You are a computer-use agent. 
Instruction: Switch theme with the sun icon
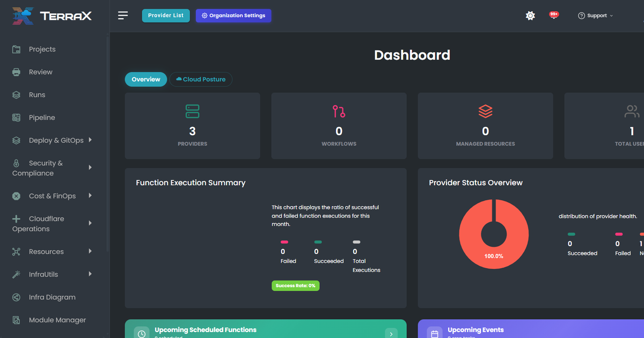point(530,16)
